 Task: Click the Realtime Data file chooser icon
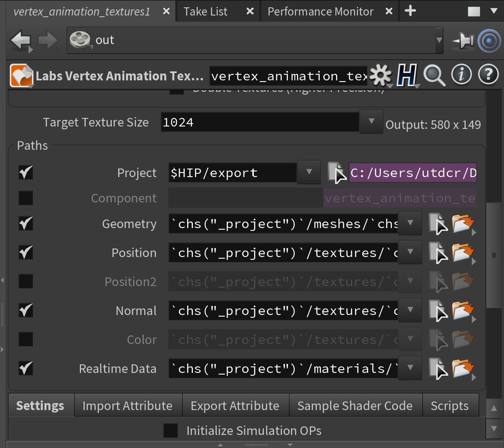[x=438, y=369]
